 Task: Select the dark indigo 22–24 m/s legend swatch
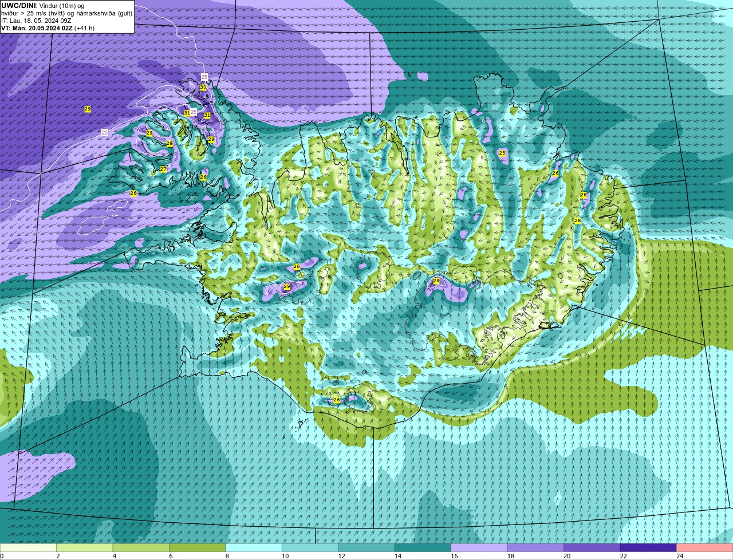tap(648, 547)
